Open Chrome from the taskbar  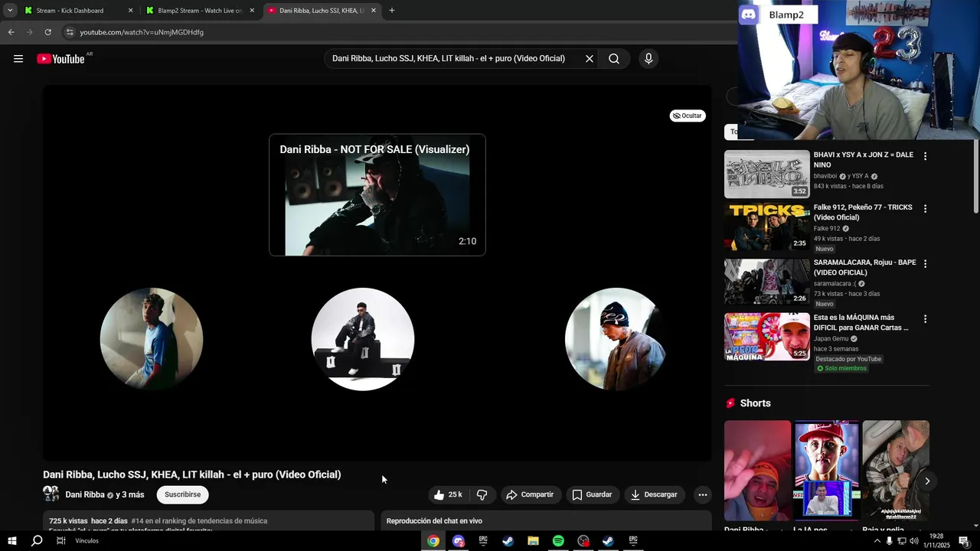pos(433,541)
